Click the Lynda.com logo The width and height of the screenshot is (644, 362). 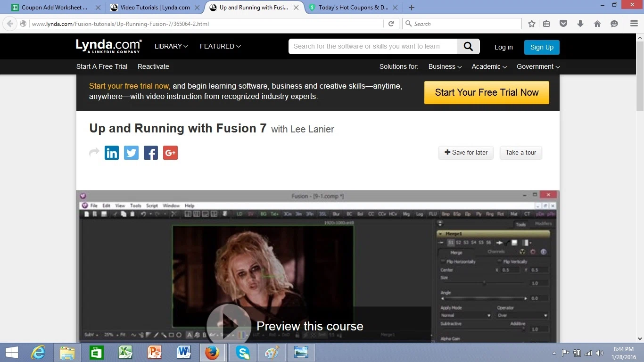(x=108, y=46)
